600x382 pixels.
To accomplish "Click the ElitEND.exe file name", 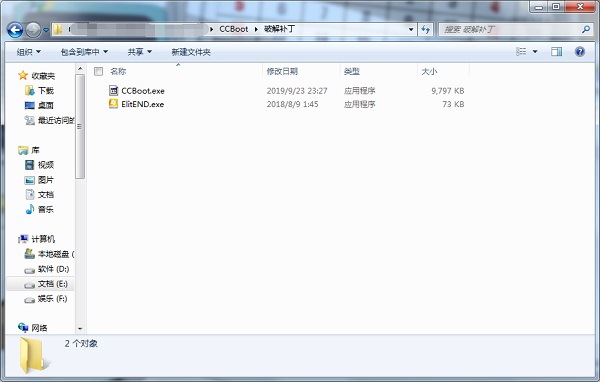I will pyautogui.click(x=142, y=104).
